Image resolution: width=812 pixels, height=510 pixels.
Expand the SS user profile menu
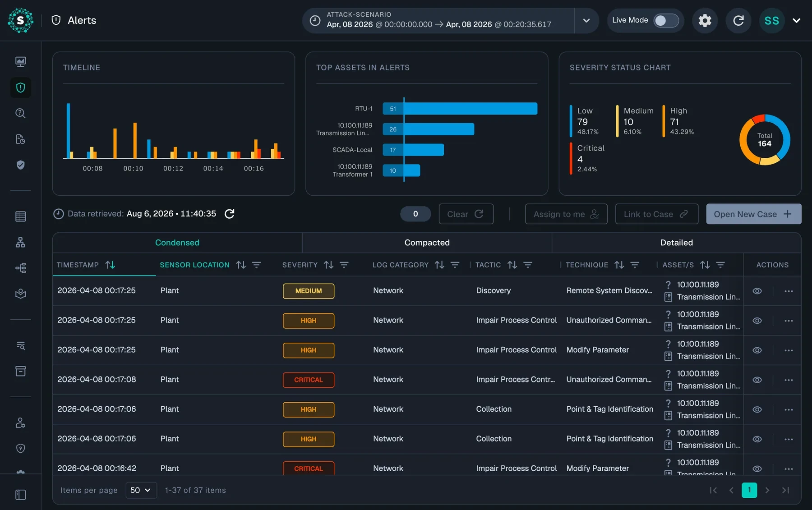[x=796, y=20]
